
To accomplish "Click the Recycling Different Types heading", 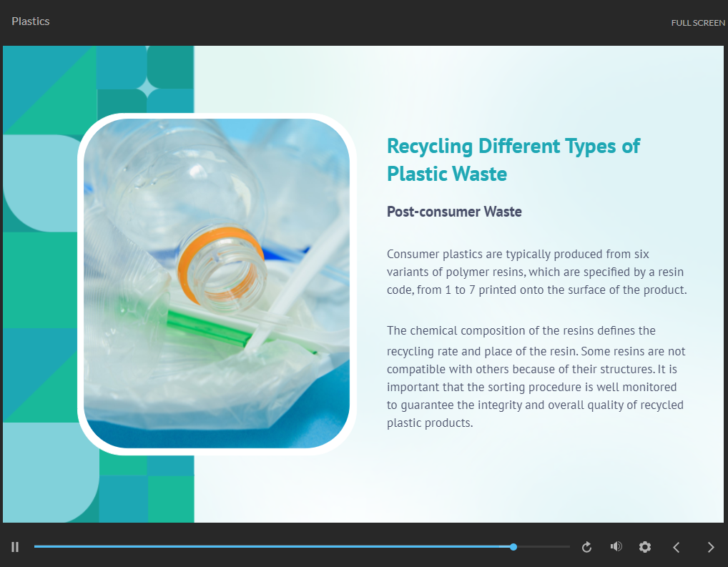I will (x=513, y=159).
